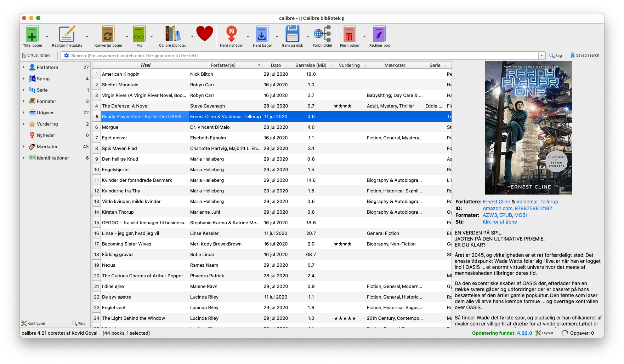Viewport: 624px width, 364px height.
Task: Click the four-star rating of The Defense
Action: (x=343, y=106)
